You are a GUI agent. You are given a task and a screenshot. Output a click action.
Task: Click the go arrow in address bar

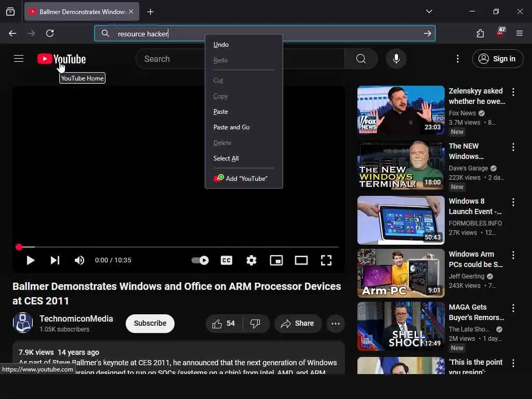427,33
